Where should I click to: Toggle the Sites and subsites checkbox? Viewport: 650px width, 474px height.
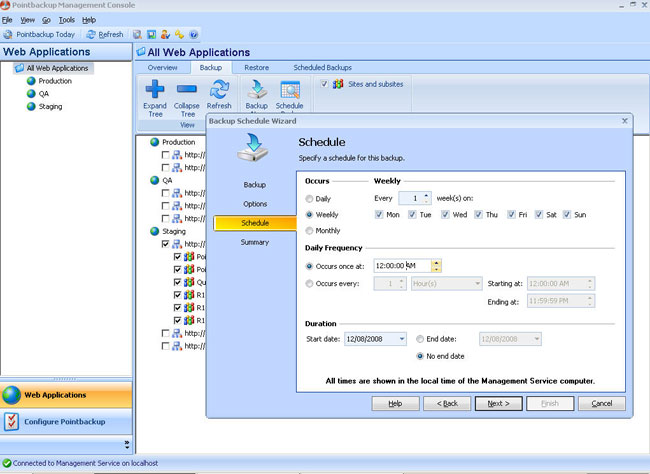[324, 84]
